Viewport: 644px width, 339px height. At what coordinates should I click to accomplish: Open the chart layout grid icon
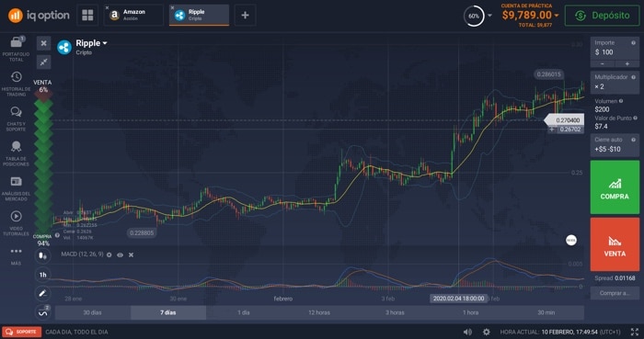click(x=87, y=16)
